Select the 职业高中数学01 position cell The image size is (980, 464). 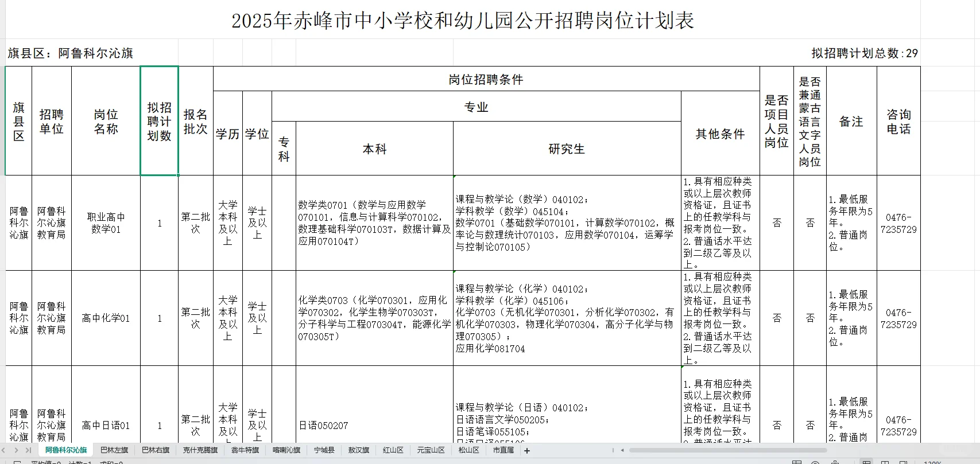106,223
